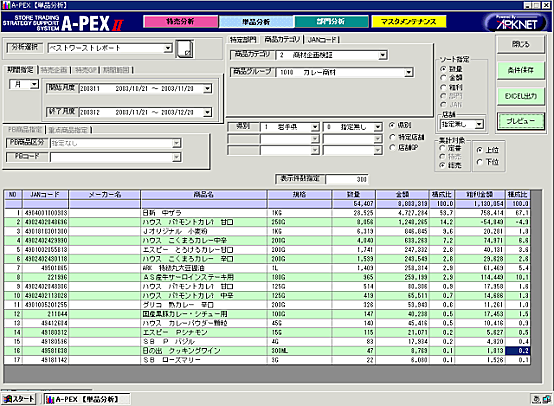Image resolution: width=554 pixels, height=406 pixels.
Task: Select the 上位 radio button
Action: click(x=479, y=150)
